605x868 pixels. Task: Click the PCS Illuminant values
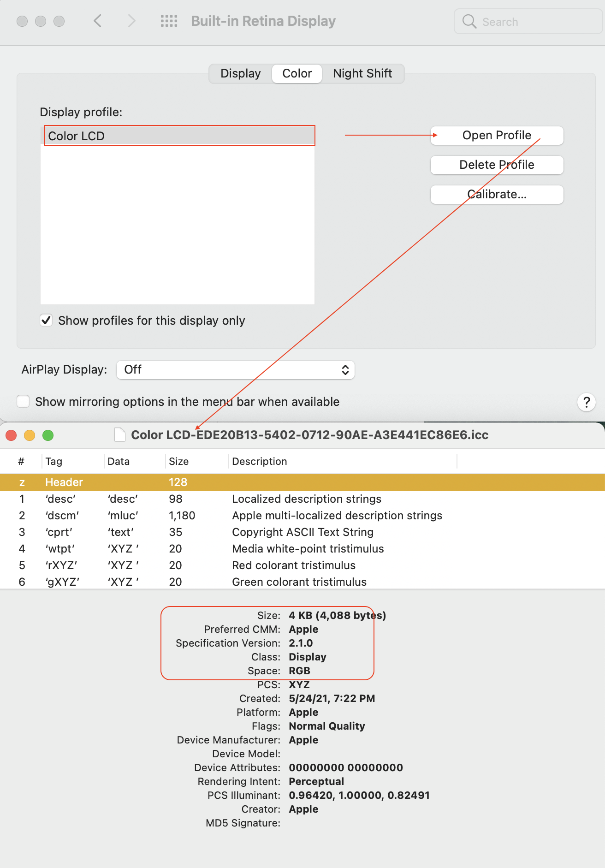[359, 795]
